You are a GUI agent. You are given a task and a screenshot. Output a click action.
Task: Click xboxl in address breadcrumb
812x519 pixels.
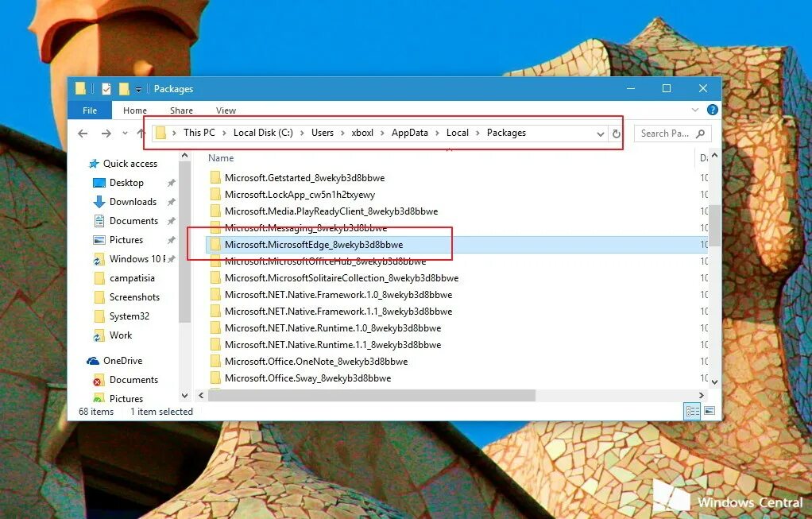362,133
